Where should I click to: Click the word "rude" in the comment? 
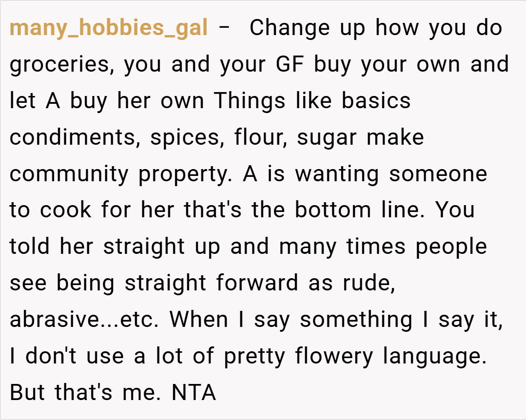368,283
